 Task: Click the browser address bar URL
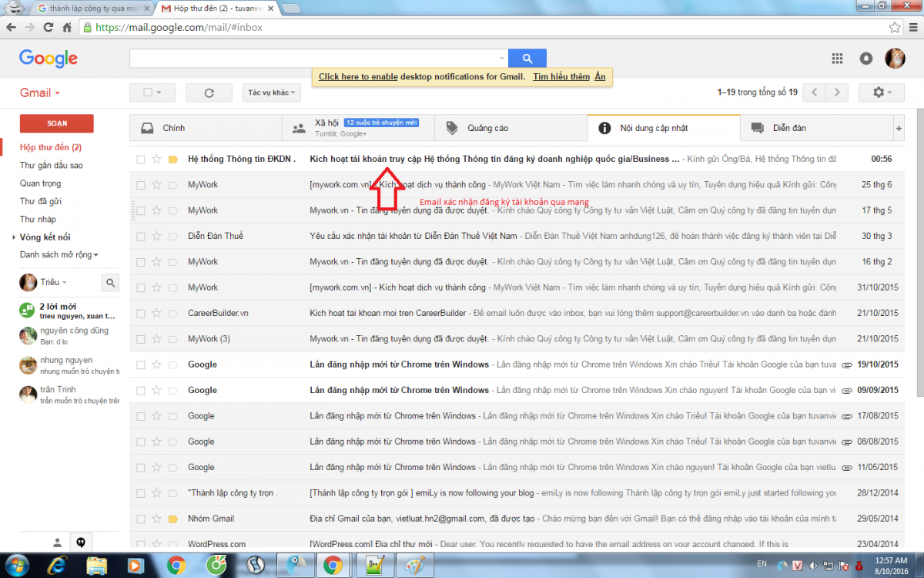(x=179, y=27)
